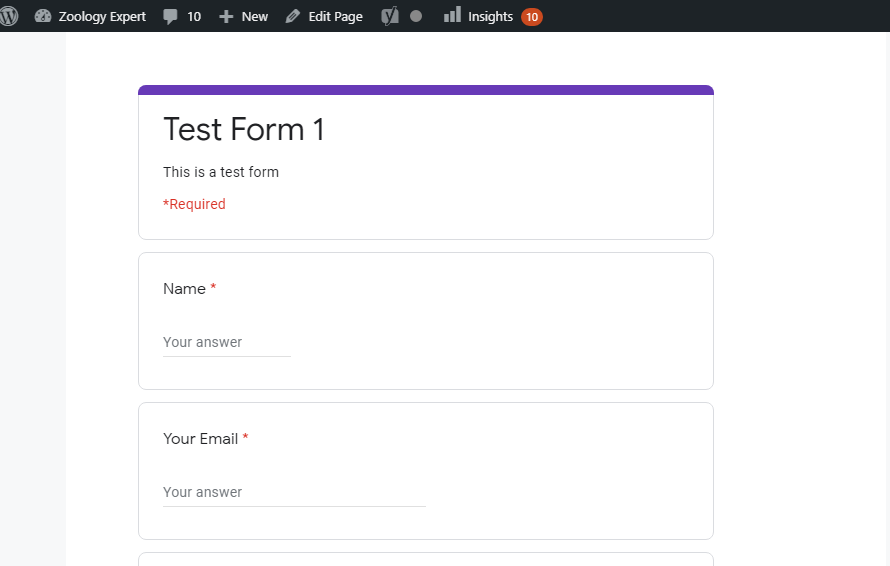The height and width of the screenshot is (566, 890).
Task: Open the comments bubble icon
Action: click(x=171, y=16)
